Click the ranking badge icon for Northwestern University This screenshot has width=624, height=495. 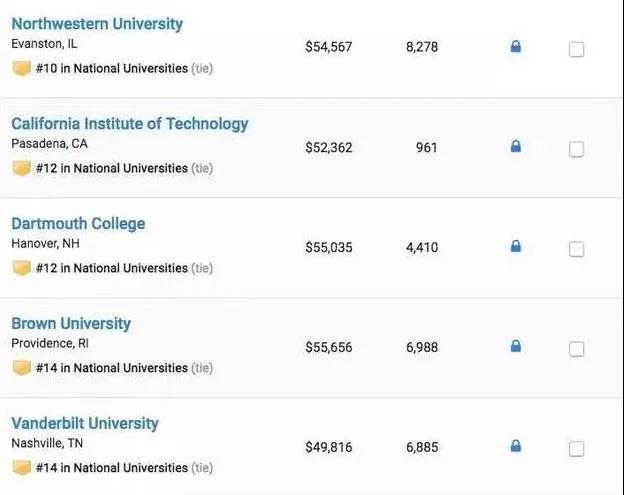click(21, 69)
